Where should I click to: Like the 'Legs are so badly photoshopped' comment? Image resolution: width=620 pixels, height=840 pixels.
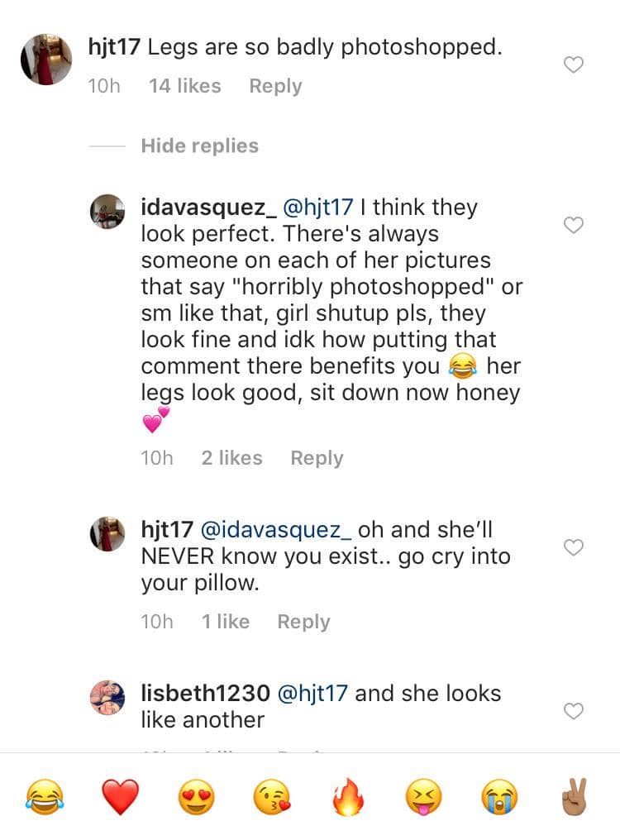click(573, 65)
